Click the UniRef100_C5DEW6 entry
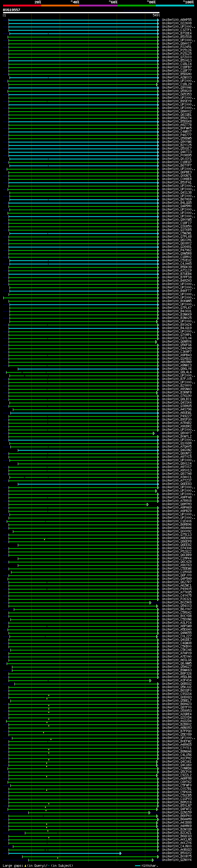The height and width of the screenshot is (868, 197). click(177, 569)
